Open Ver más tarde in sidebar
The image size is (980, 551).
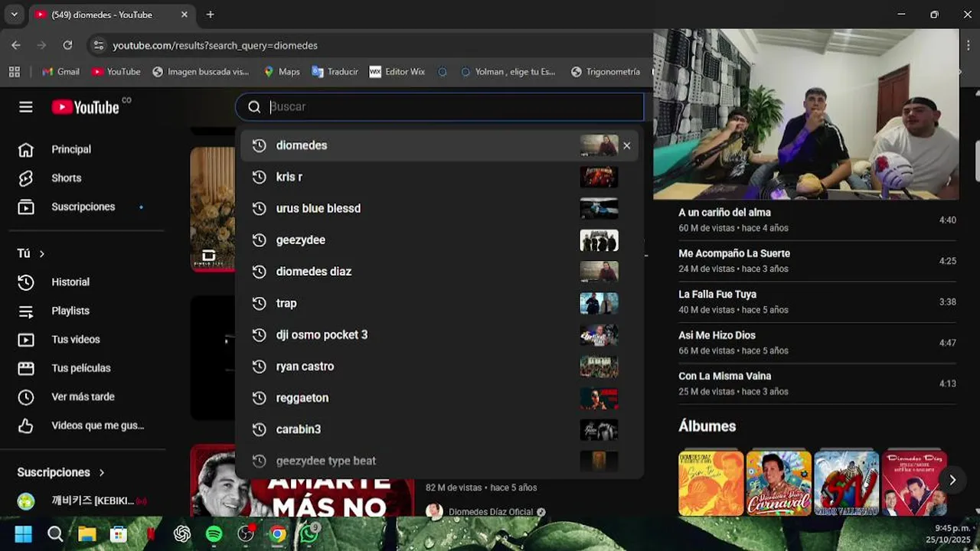[x=83, y=396]
